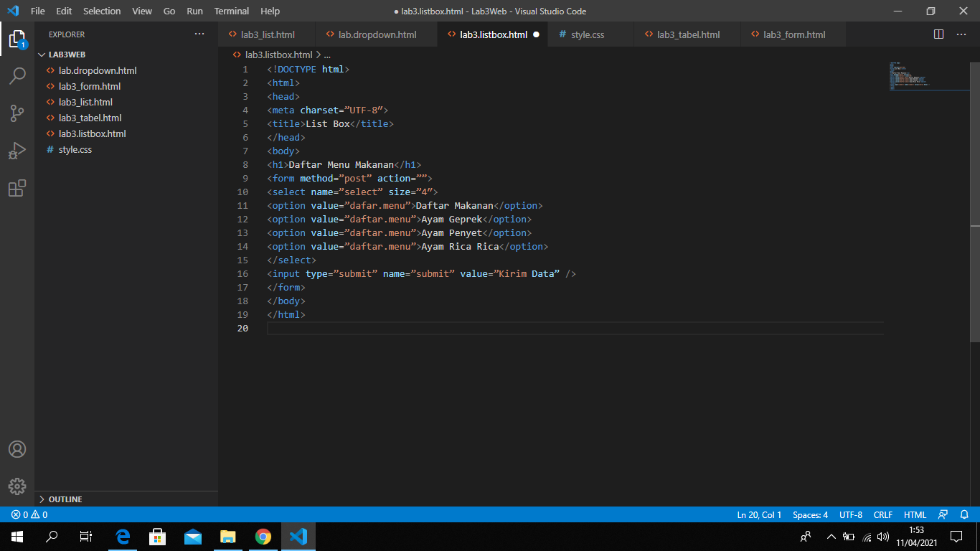Collapse the LAB3WEB folder section
The image size is (980, 551).
126,55
